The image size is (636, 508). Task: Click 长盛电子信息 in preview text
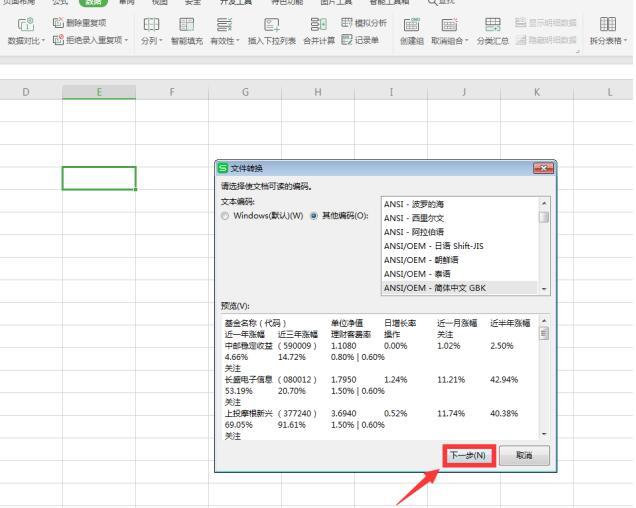coord(249,380)
